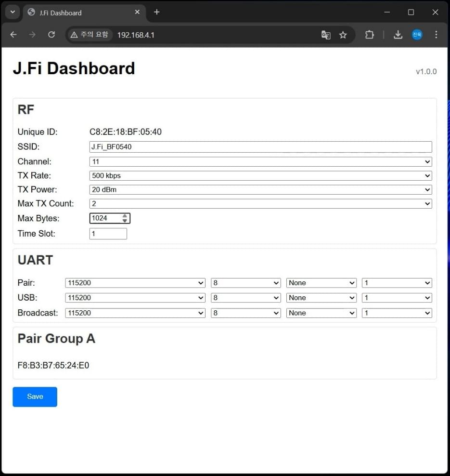Screen dimensions: 450x476
Task: Click the SSID text field
Action: (x=260, y=147)
